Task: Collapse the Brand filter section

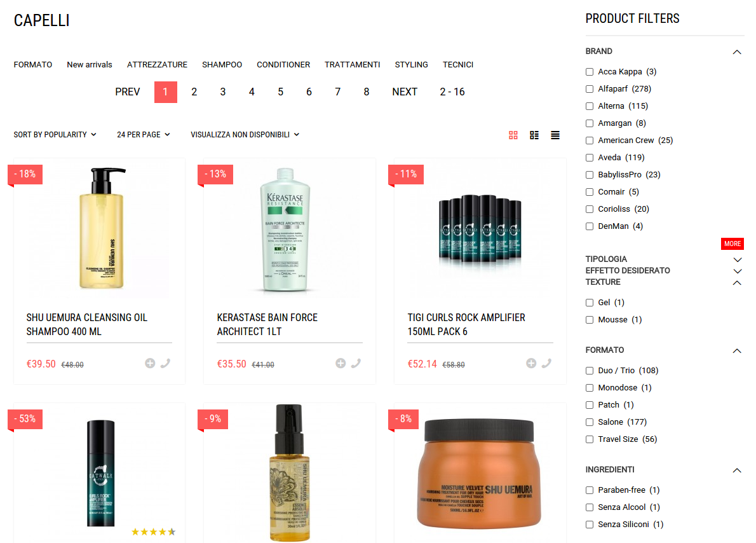Action: 737,52
